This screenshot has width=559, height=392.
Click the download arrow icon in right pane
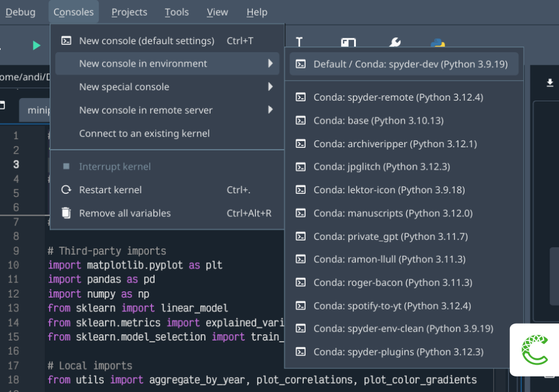click(550, 83)
